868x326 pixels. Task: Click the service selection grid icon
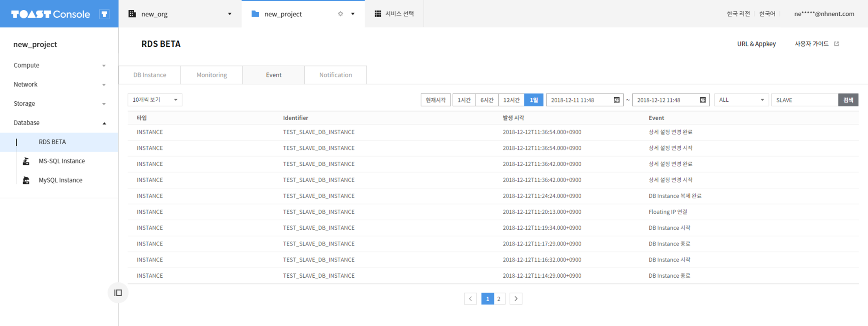378,14
